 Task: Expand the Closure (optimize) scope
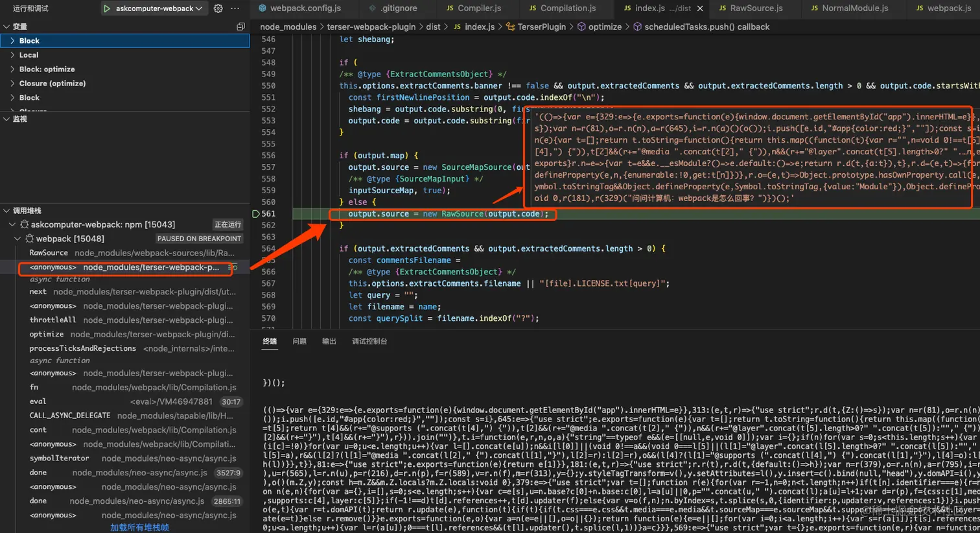click(52, 84)
